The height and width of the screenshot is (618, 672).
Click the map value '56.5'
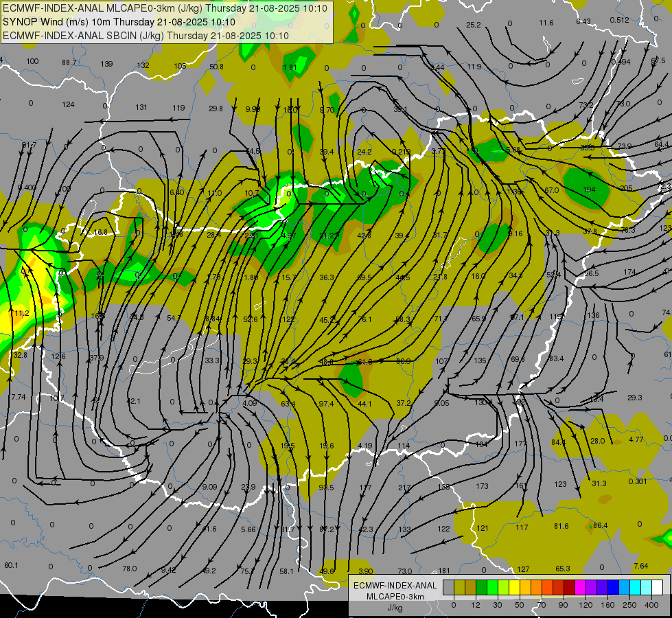(x=592, y=273)
